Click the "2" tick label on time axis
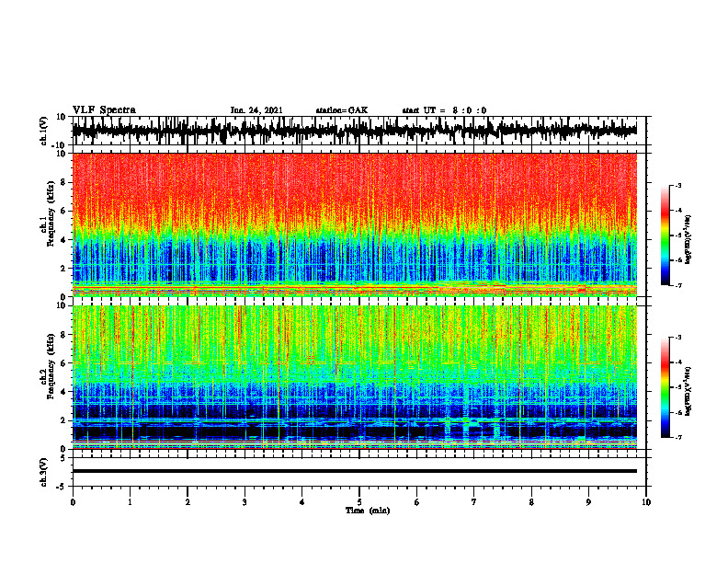728x563 pixels. [188, 502]
